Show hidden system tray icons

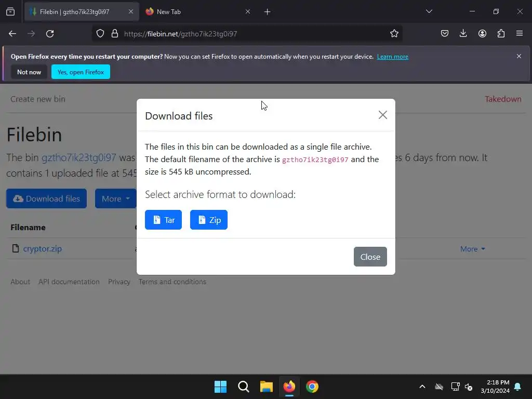click(422, 387)
